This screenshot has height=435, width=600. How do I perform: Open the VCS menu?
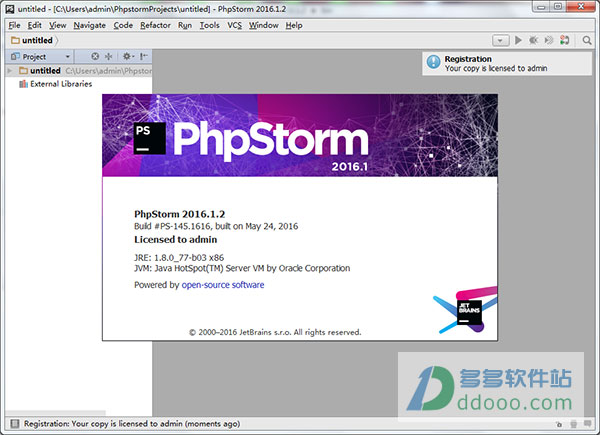click(234, 25)
